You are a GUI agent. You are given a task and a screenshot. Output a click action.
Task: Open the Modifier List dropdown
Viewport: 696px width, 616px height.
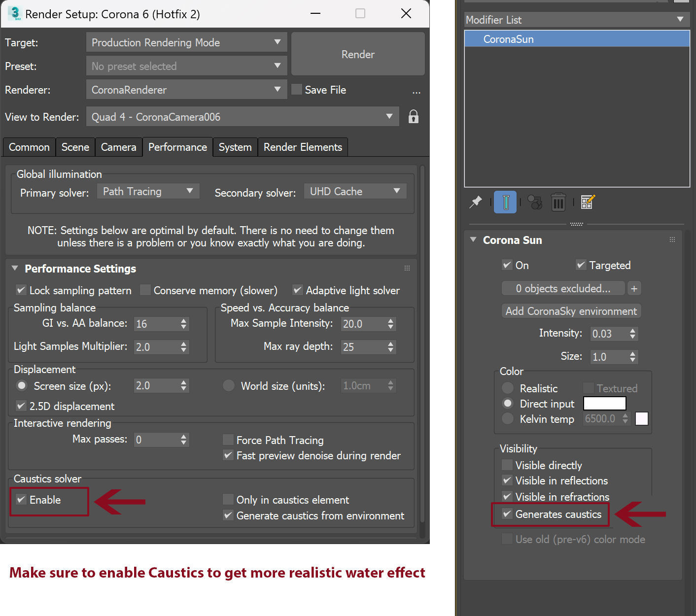(x=577, y=20)
